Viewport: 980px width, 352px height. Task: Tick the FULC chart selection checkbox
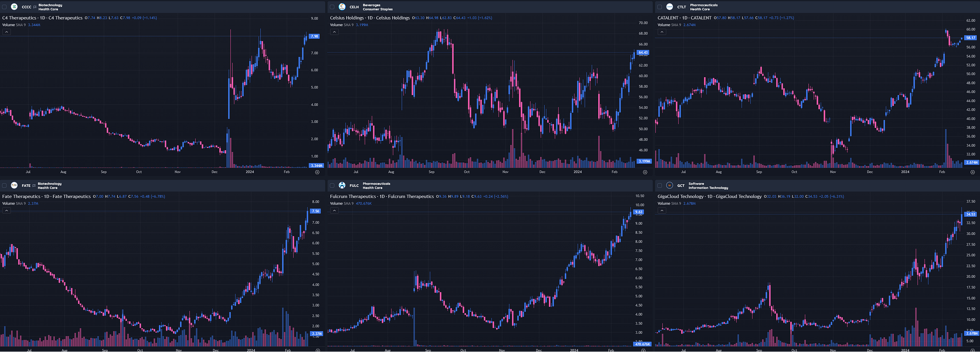[332, 185]
